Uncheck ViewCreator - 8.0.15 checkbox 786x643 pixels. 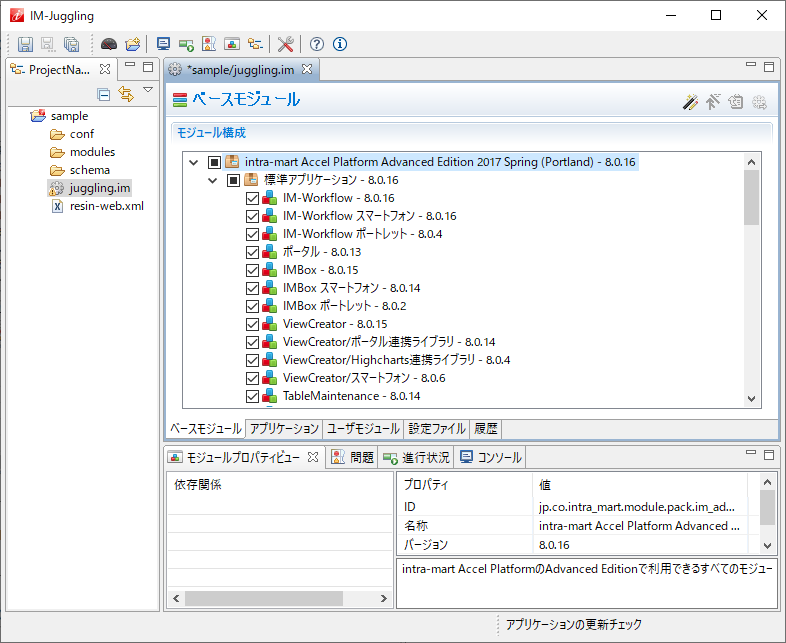pos(252,324)
